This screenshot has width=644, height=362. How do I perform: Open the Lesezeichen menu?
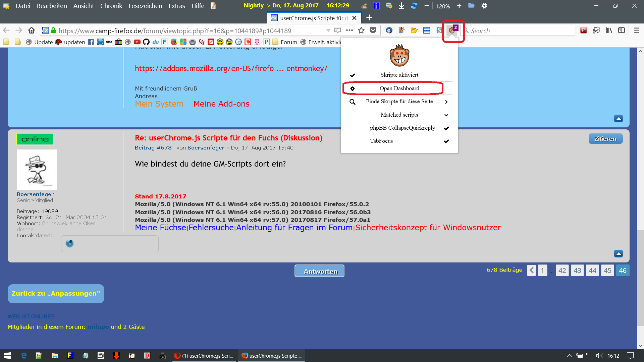145,6
